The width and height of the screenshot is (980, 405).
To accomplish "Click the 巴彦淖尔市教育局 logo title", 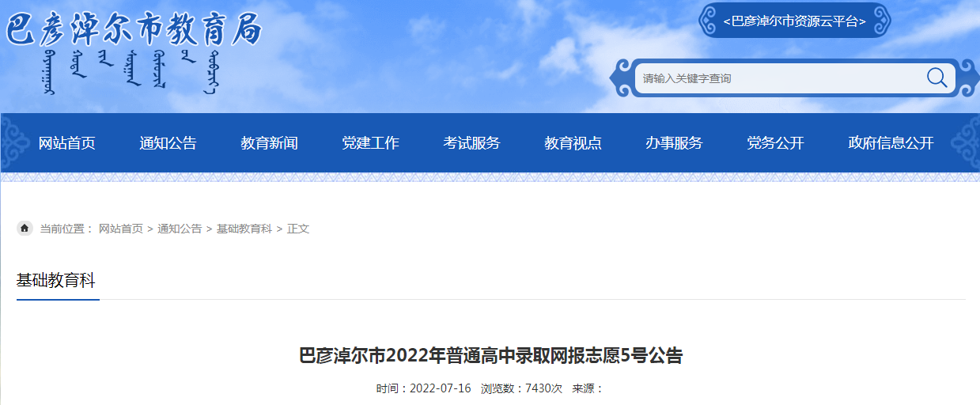I will click(133, 30).
